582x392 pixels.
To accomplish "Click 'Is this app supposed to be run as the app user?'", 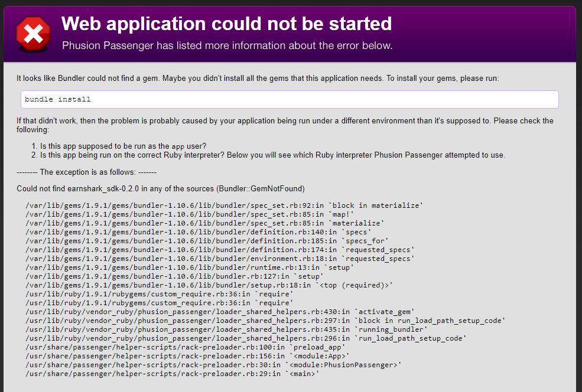I will click(123, 146).
